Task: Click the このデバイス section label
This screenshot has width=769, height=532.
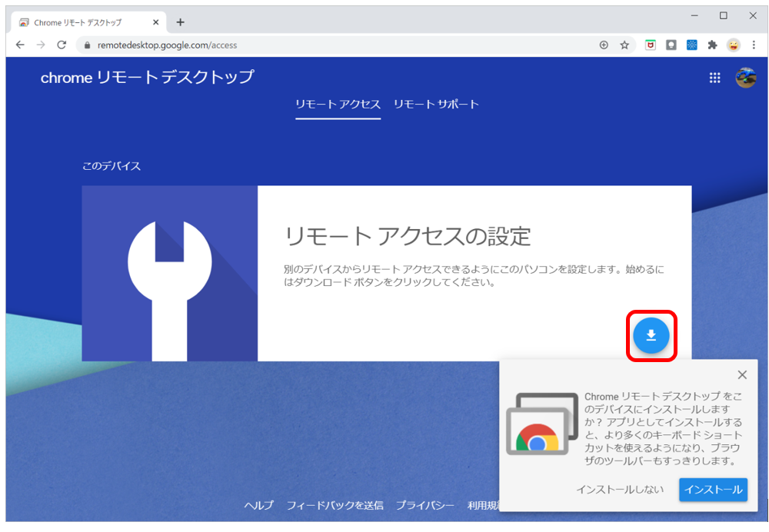Action: click(112, 166)
